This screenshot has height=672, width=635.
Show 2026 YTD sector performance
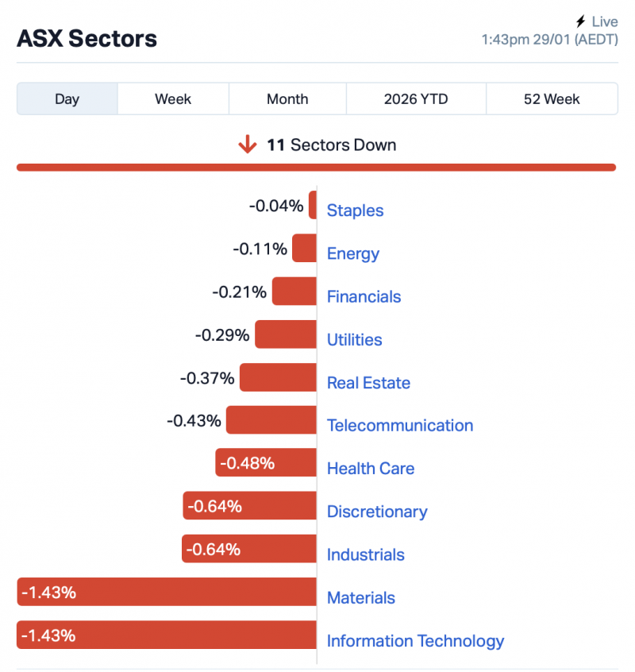tap(416, 99)
